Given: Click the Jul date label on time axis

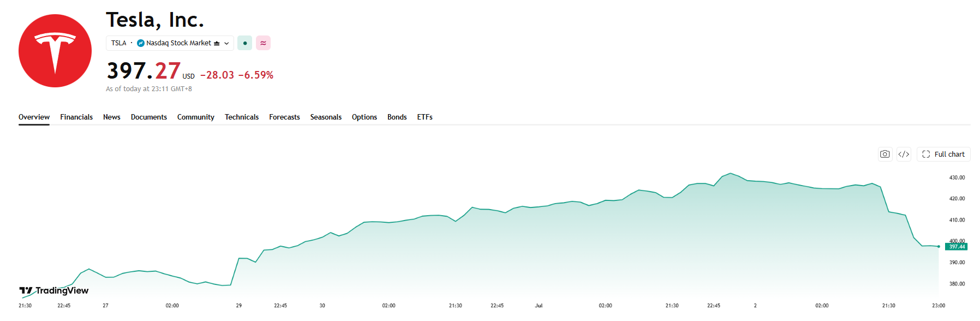Looking at the screenshot, I should click(539, 306).
